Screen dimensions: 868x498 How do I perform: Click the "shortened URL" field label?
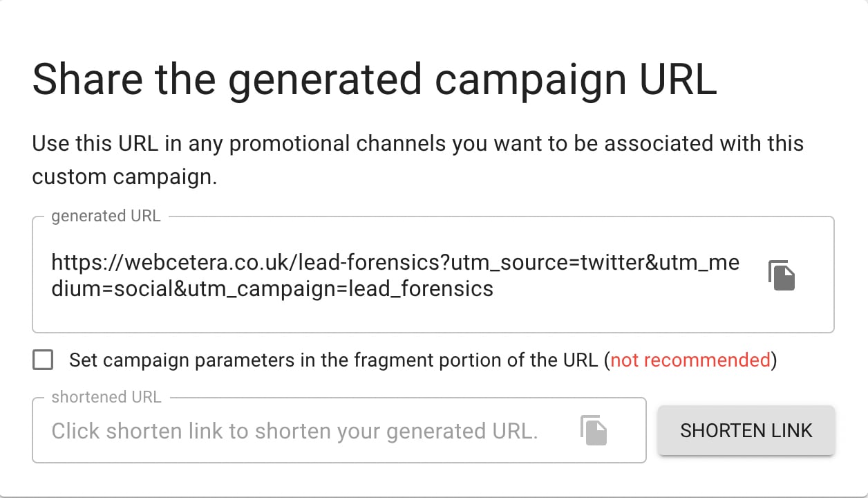click(106, 397)
